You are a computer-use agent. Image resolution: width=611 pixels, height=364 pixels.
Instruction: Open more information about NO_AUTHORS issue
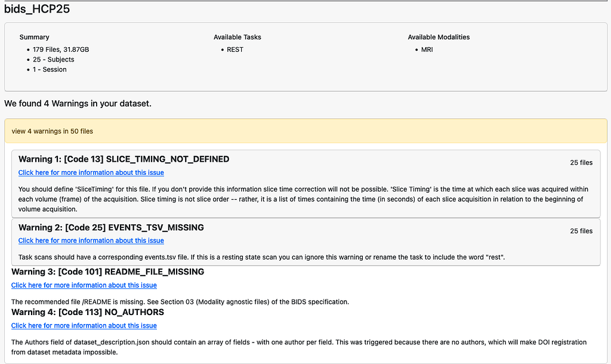[x=84, y=325]
